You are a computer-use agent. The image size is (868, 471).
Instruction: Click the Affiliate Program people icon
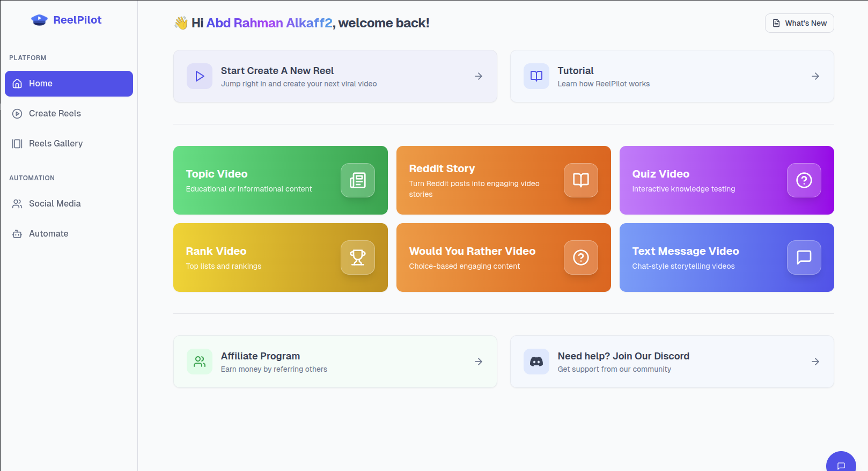200,362
